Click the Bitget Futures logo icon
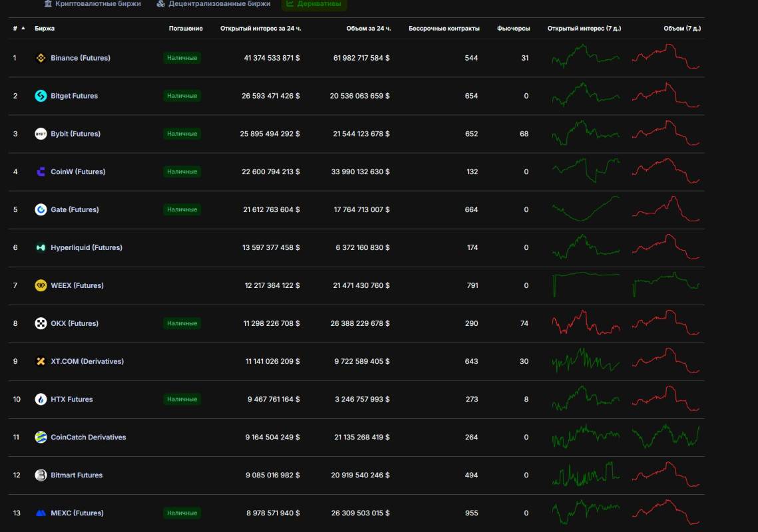Viewport: 758px width, 532px height. (x=41, y=96)
